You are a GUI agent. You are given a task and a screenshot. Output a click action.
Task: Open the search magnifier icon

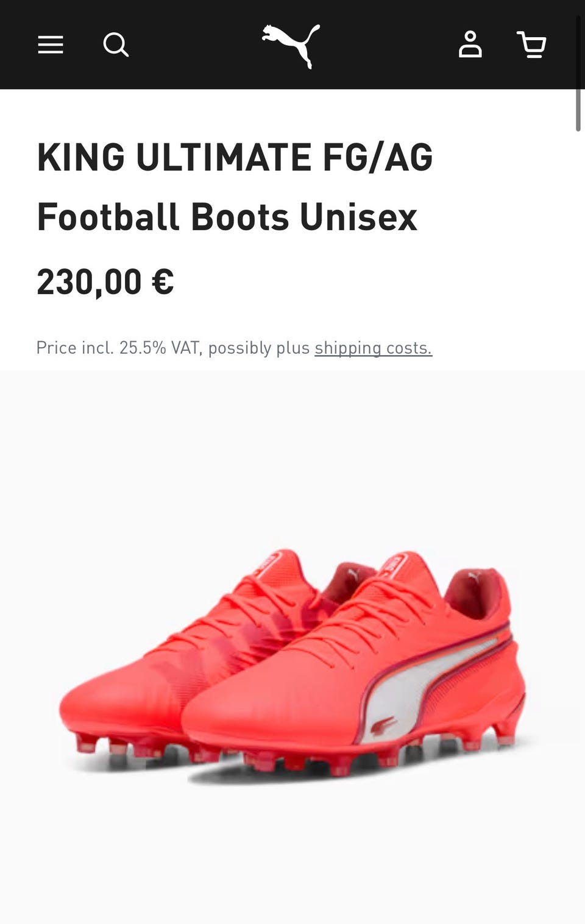click(x=115, y=44)
